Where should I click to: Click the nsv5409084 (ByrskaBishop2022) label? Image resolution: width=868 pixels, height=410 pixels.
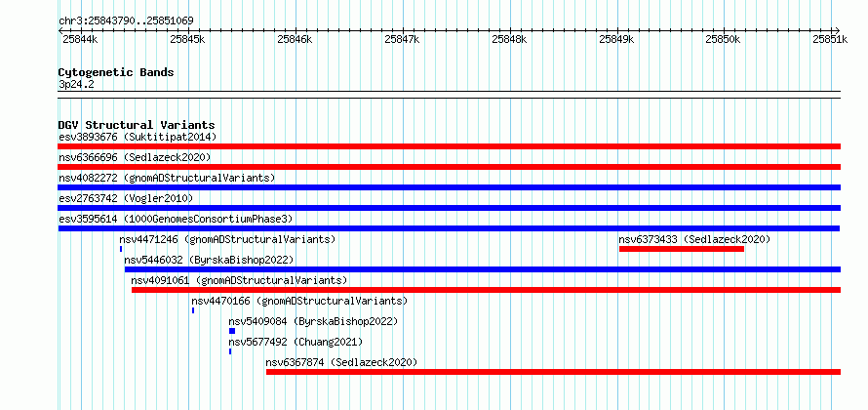point(313,321)
